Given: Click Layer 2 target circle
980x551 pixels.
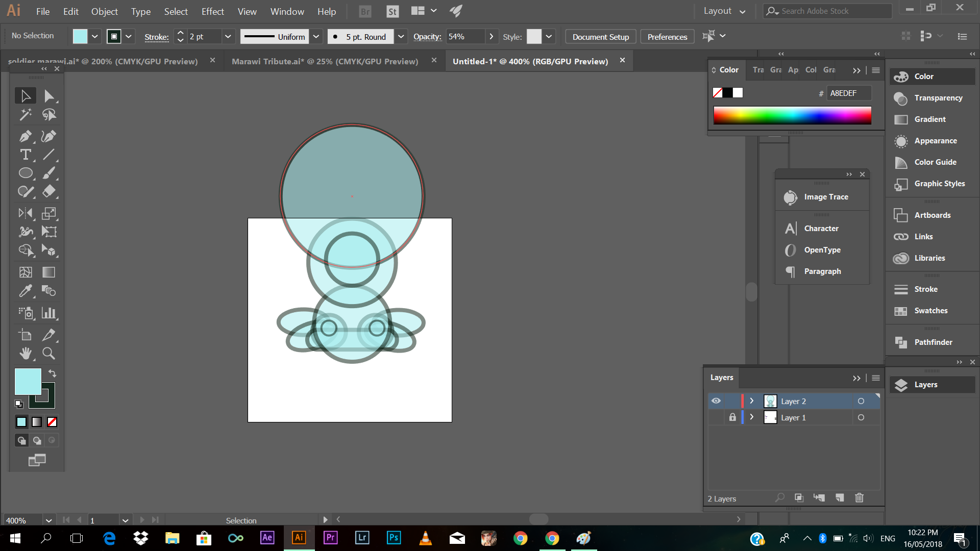Looking at the screenshot, I should 861,401.
